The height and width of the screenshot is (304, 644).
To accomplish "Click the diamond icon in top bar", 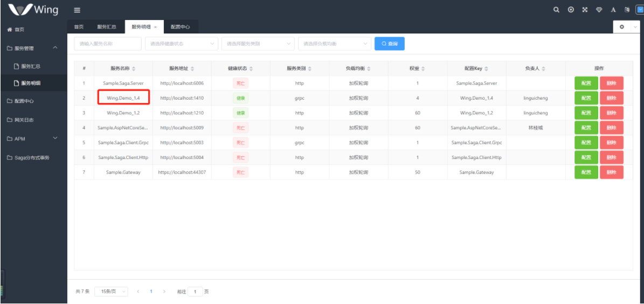I will [x=599, y=10].
